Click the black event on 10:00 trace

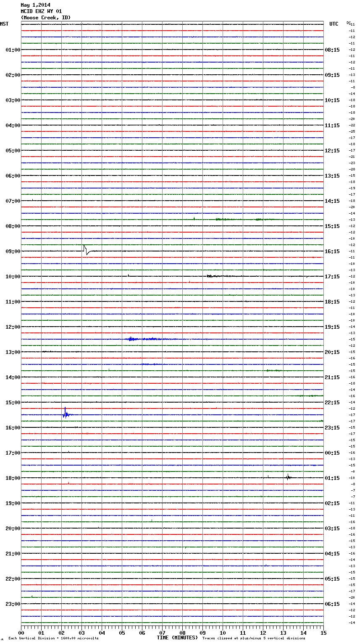[216, 276]
